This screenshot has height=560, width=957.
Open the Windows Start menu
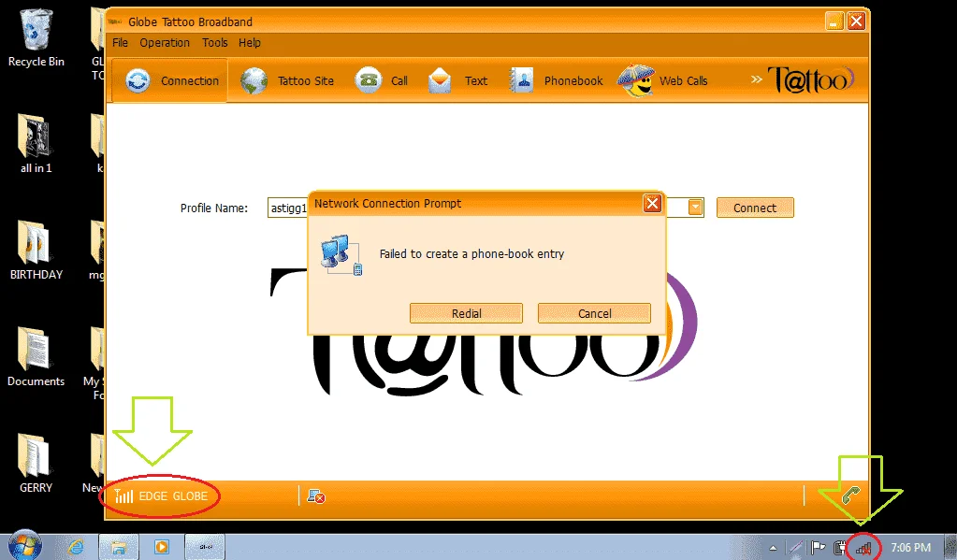pos(25,546)
